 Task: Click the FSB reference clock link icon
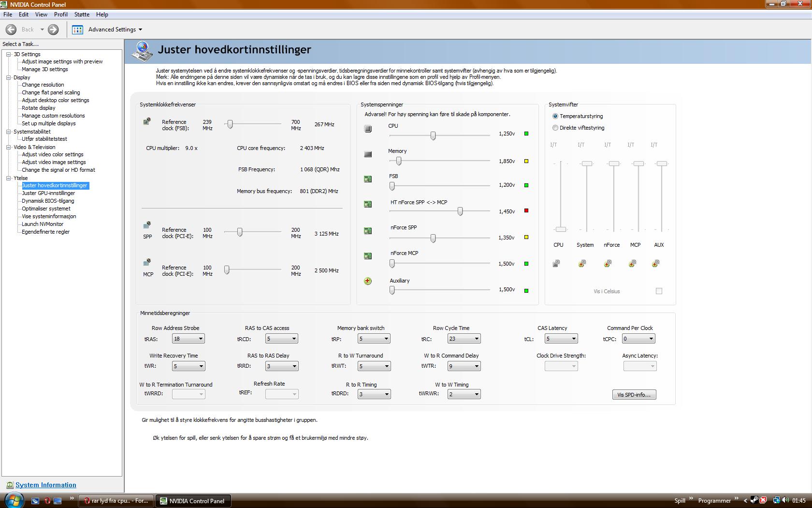[147, 121]
